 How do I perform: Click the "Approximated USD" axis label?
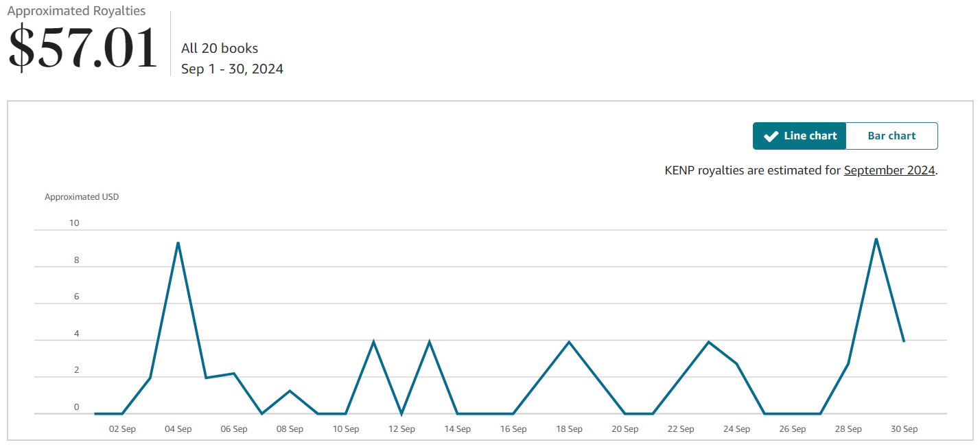pyautogui.click(x=82, y=197)
